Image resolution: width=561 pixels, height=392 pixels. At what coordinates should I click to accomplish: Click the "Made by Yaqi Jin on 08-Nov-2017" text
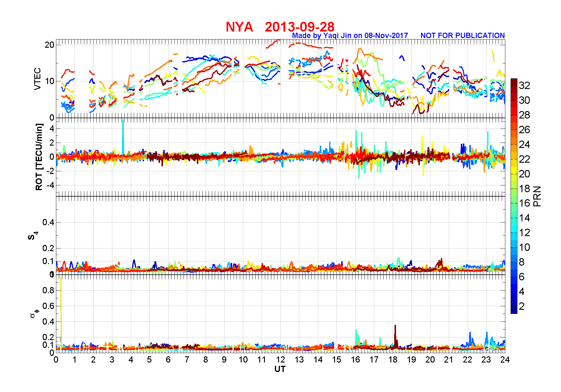click(350, 35)
